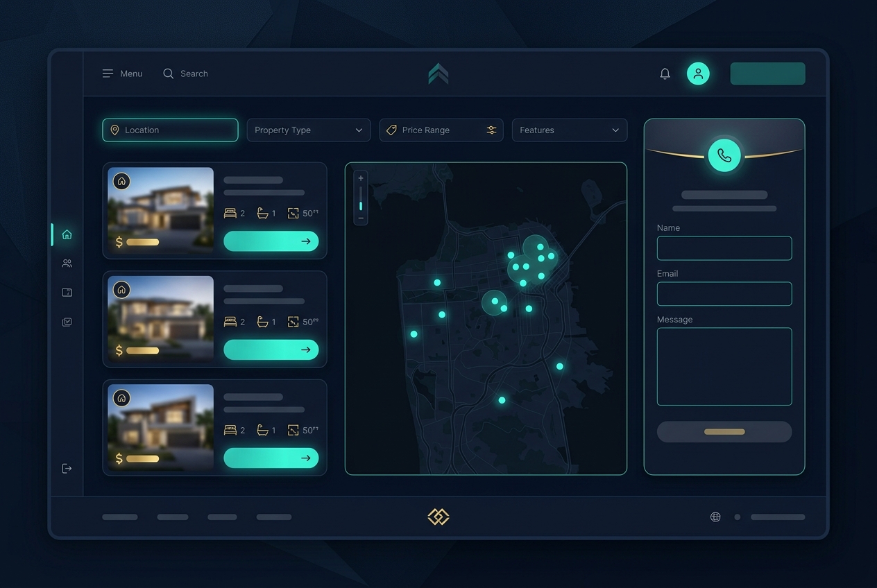
Task: Click home badge on first listing
Action: (121, 181)
